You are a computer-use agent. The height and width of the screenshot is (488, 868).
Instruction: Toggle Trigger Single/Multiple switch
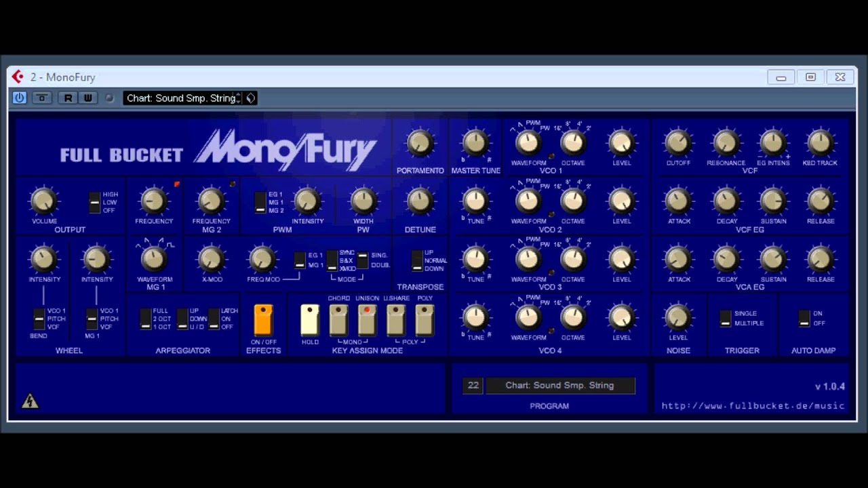726,318
